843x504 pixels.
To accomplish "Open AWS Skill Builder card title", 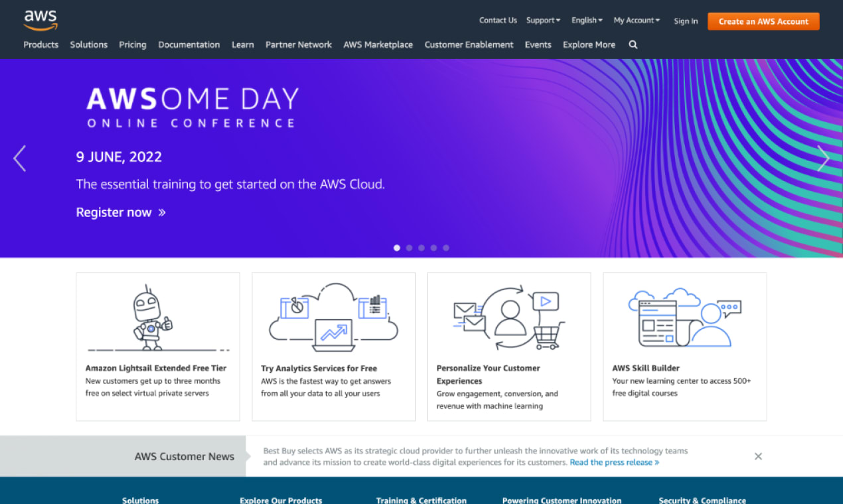I will [646, 368].
